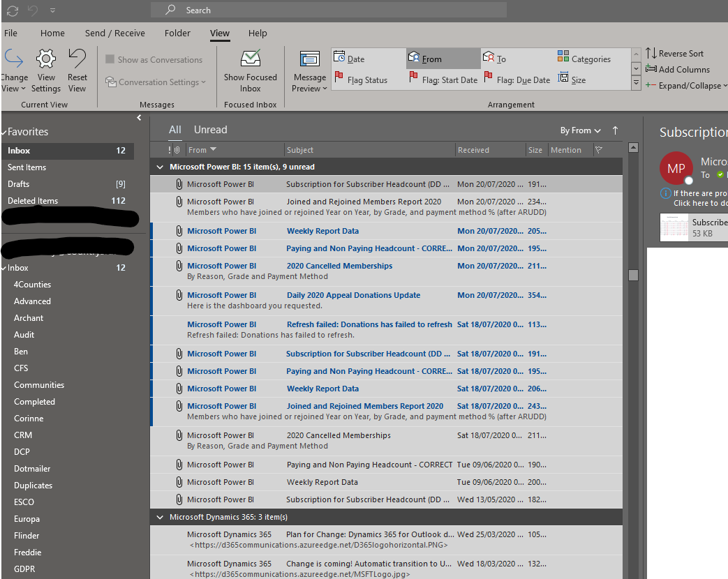Open the Help ribbon tab

258,33
